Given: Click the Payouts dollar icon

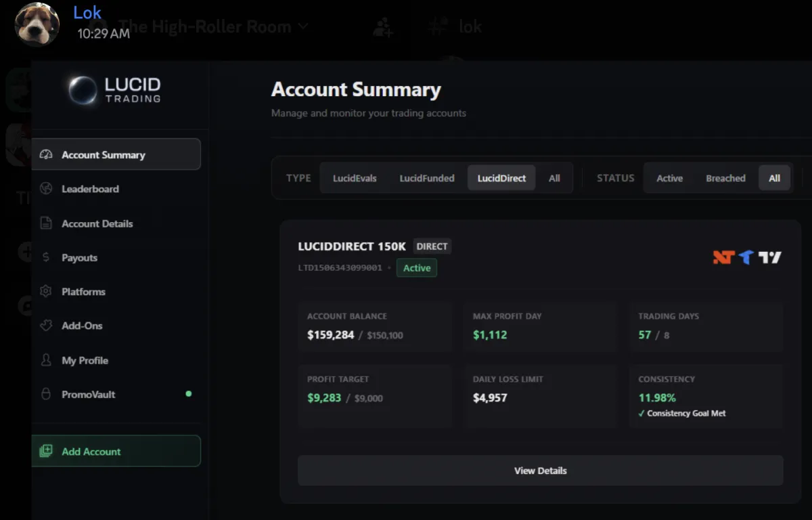Looking at the screenshot, I should coord(46,257).
